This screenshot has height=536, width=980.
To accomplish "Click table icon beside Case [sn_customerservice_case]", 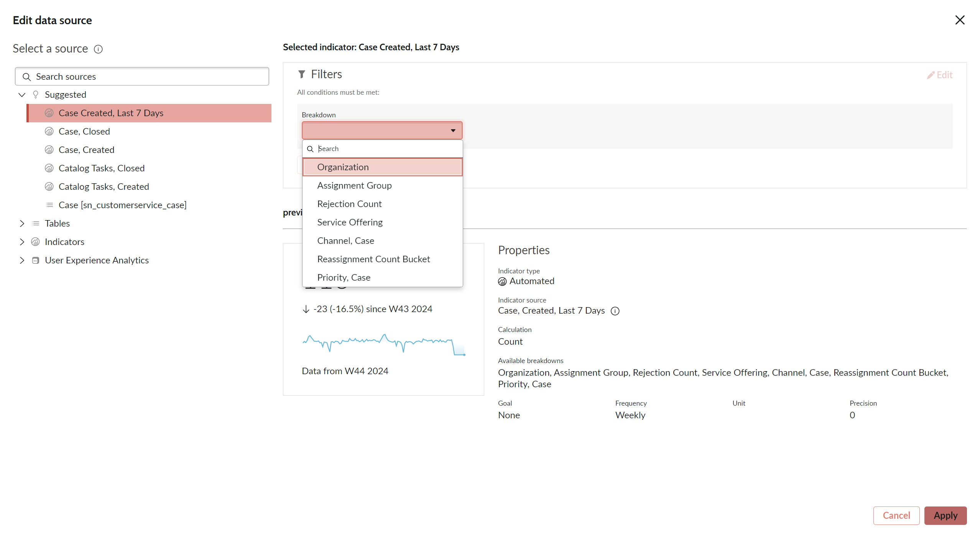I will coord(49,205).
